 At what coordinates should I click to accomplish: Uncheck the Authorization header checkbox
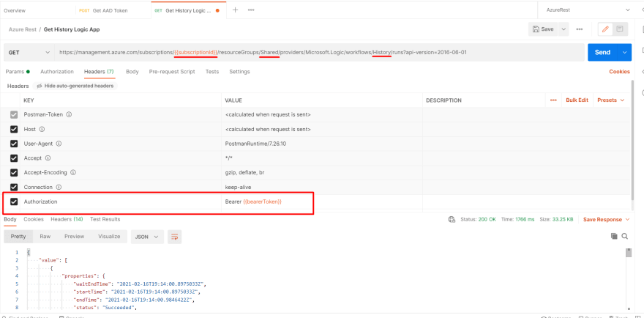[x=13, y=201]
